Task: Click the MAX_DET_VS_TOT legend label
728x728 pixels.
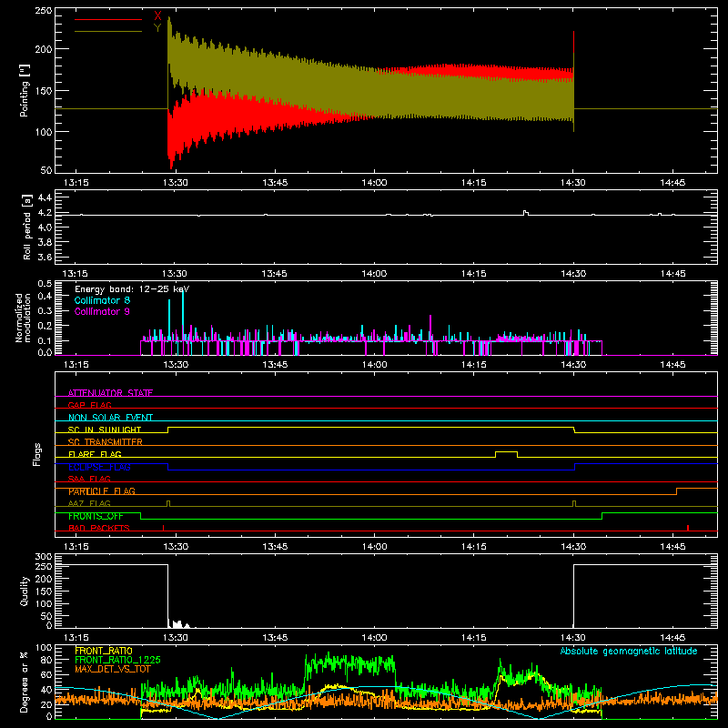Action: (x=113, y=669)
